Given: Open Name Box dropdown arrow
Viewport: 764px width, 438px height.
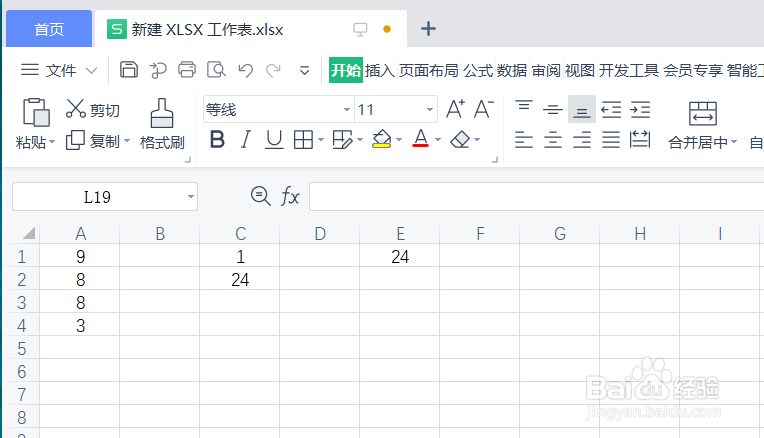Looking at the screenshot, I should 191,197.
